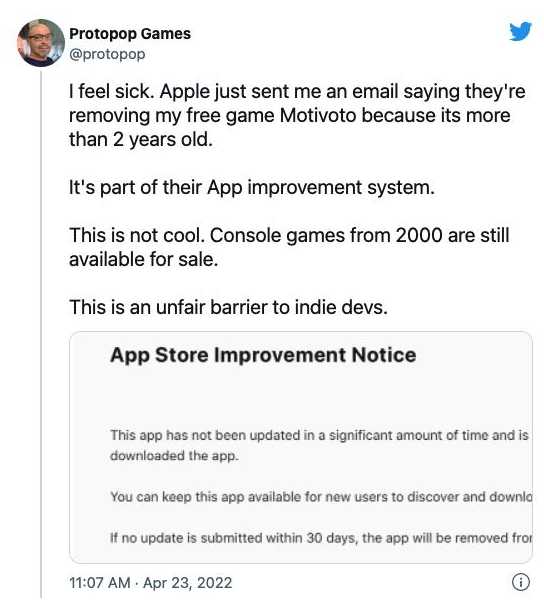Click the 'submitted within 30 days' notice line

pyautogui.click(x=321, y=538)
